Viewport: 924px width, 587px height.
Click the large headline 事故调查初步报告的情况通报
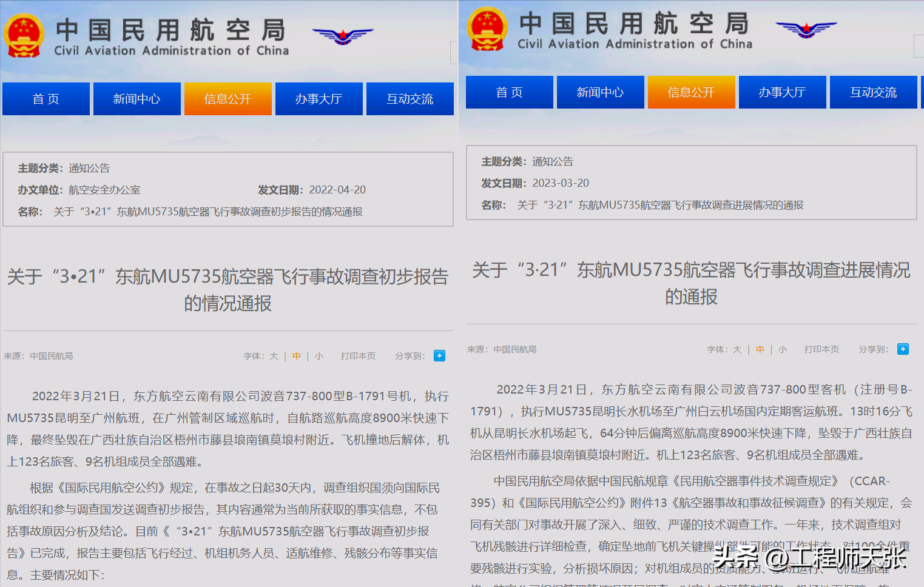tap(228, 290)
